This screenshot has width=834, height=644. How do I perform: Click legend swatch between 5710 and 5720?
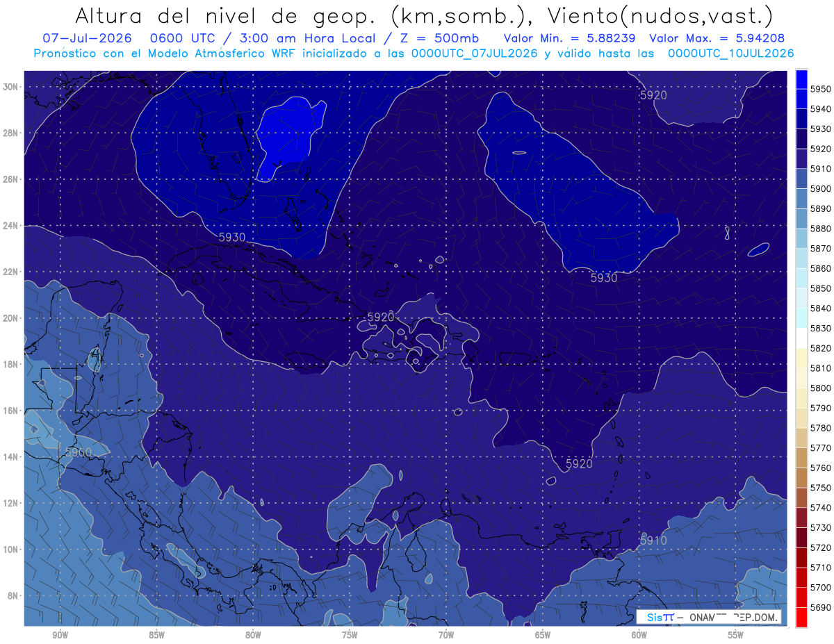coord(801,557)
